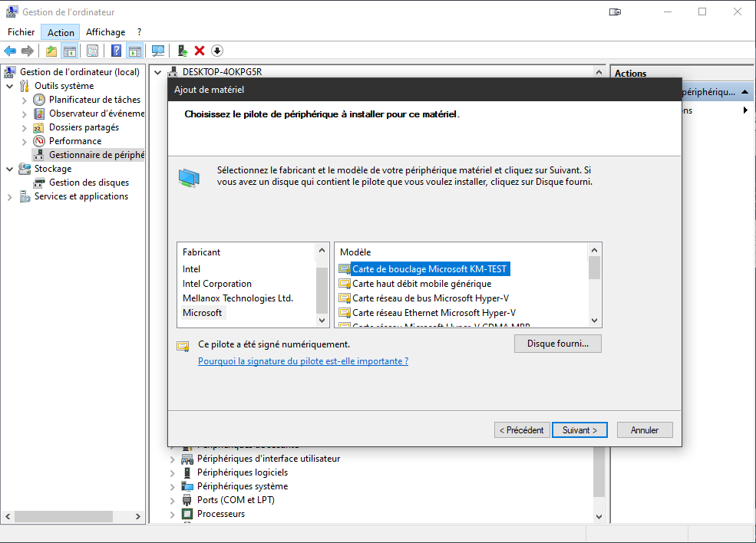Collapse the Outils système tree node
Viewport: 756px width, 543px height.
pyautogui.click(x=10, y=86)
